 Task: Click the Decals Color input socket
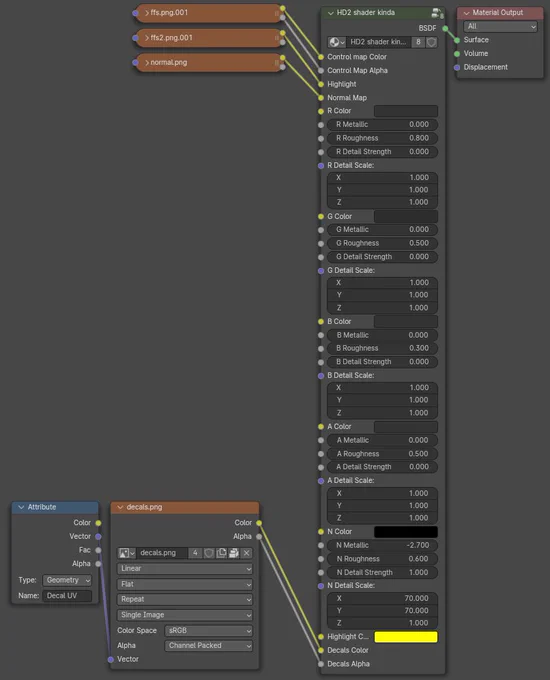(x=321, y=650)
